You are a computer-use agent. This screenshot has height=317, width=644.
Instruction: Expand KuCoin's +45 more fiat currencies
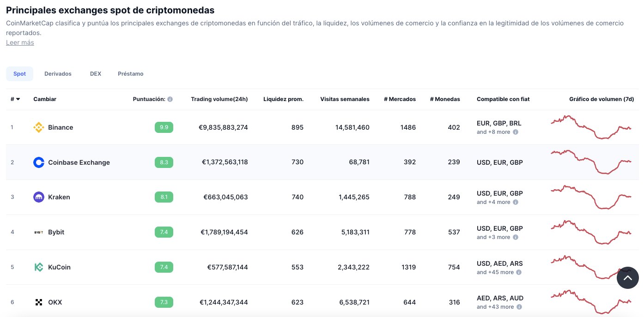point(495,272)
